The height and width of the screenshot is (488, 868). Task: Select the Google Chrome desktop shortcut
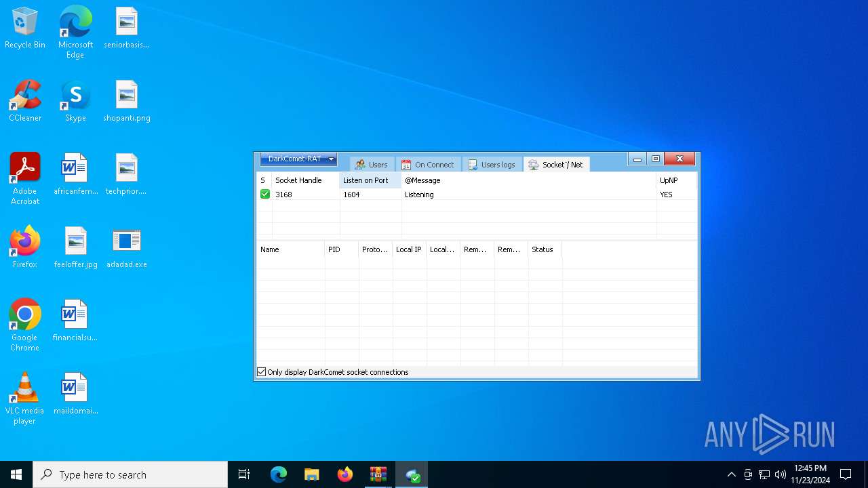(x=25, y=325)
